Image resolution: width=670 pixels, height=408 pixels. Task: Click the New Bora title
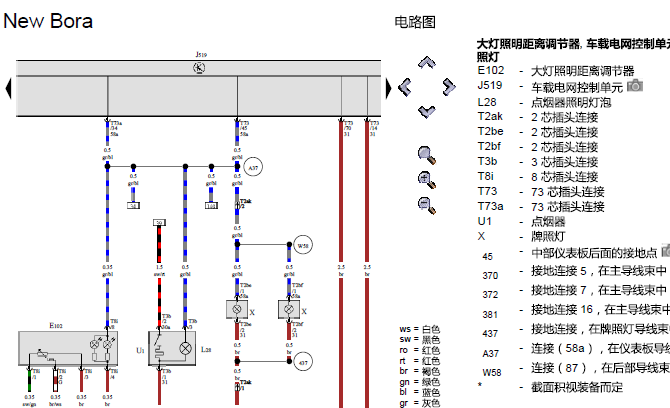pos(48,21)
